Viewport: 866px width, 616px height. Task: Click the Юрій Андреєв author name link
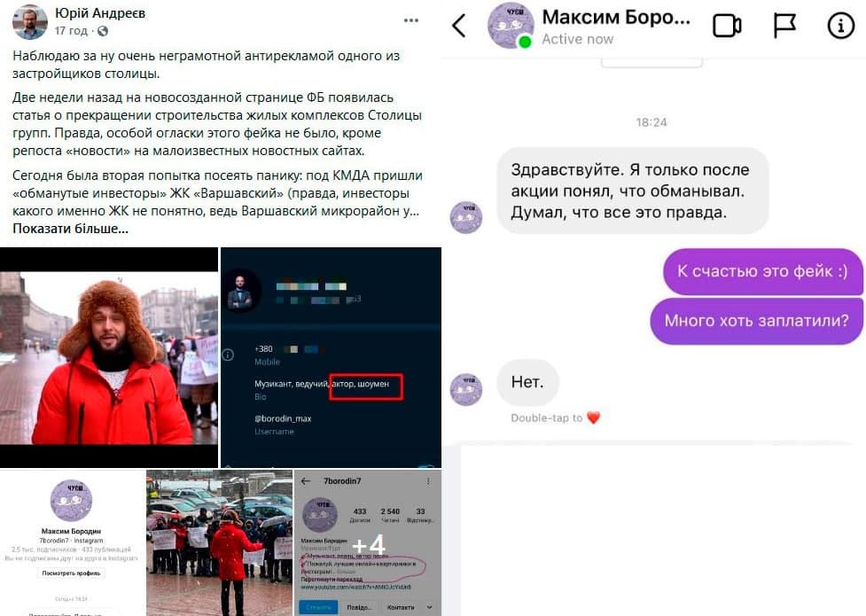pyautogui.click(x=100, y=13)
